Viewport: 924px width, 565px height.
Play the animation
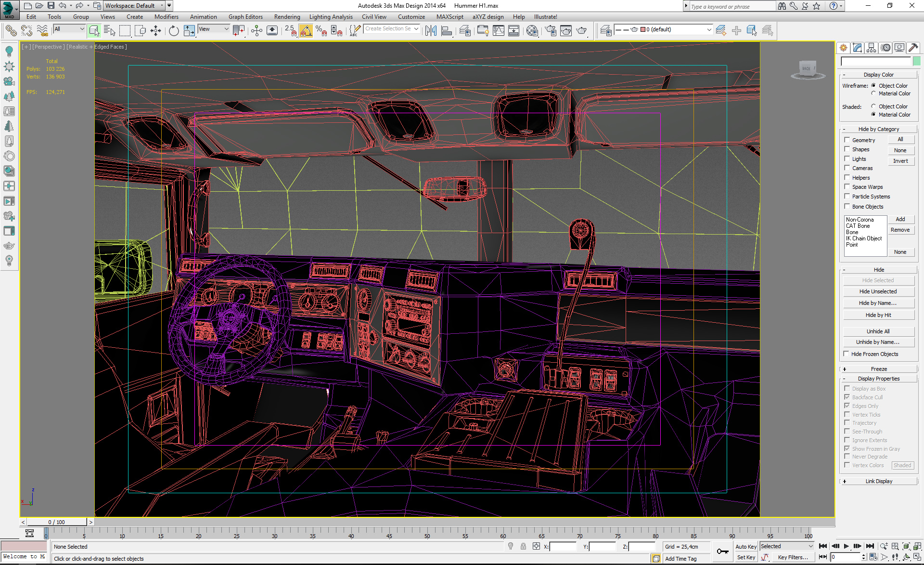coord(847,546)
